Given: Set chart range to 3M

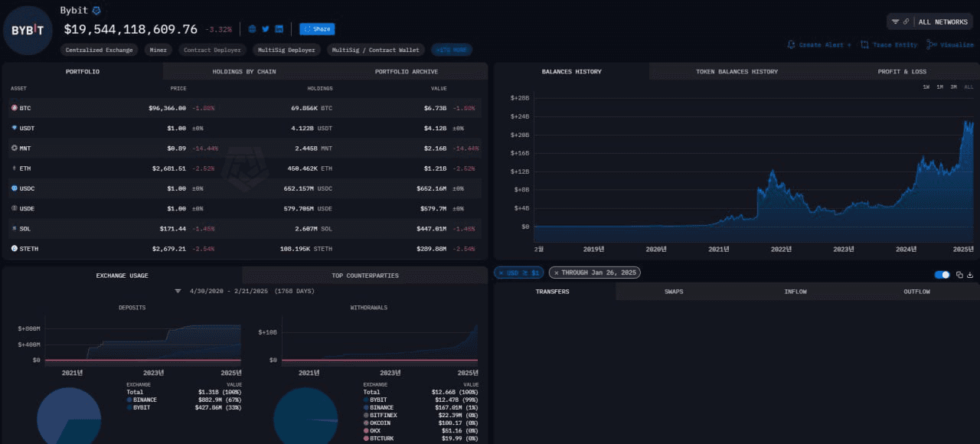Looking at the screenshot, I should [x=953, y=87].
